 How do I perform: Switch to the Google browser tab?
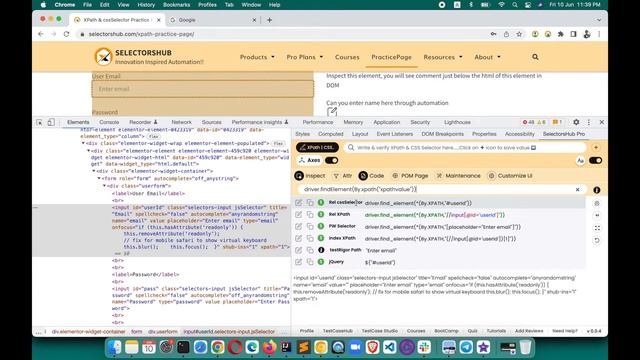[x=213, y=20]
